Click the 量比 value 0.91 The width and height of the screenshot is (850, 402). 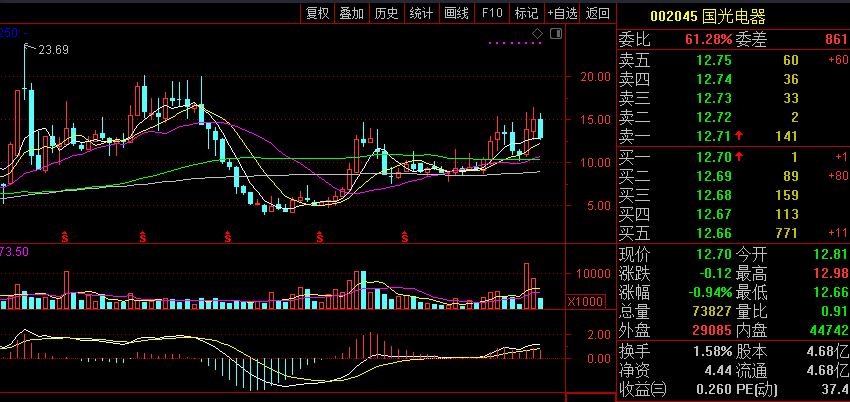point(834,312)
